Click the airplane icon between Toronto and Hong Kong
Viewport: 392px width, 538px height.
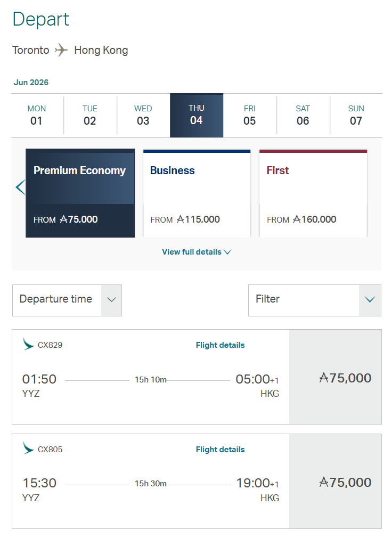pos(62,51)
